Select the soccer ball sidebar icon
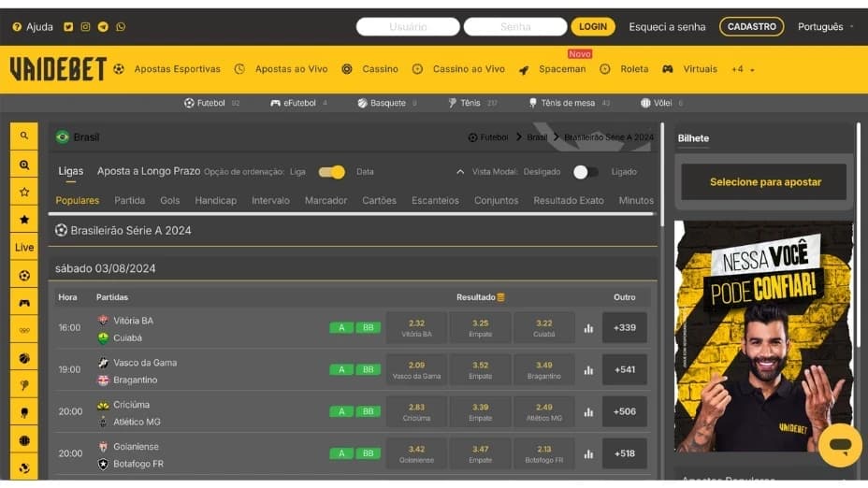The image size is (868, 488). (23, 275)
